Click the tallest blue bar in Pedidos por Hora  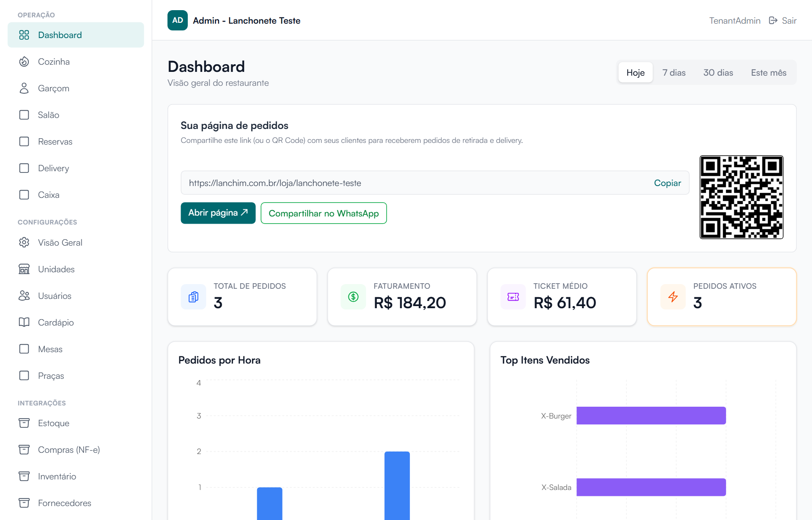click(397, 485)
